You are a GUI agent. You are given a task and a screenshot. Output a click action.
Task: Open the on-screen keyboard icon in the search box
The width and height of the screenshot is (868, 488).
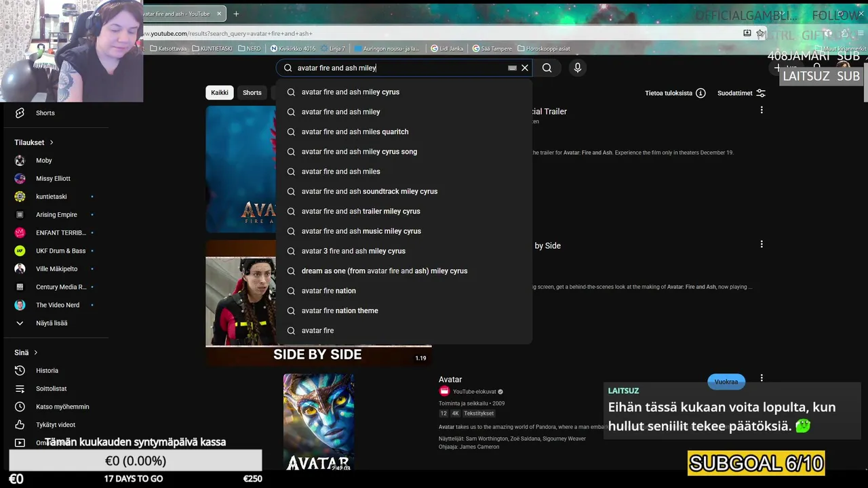coord(513,68)
